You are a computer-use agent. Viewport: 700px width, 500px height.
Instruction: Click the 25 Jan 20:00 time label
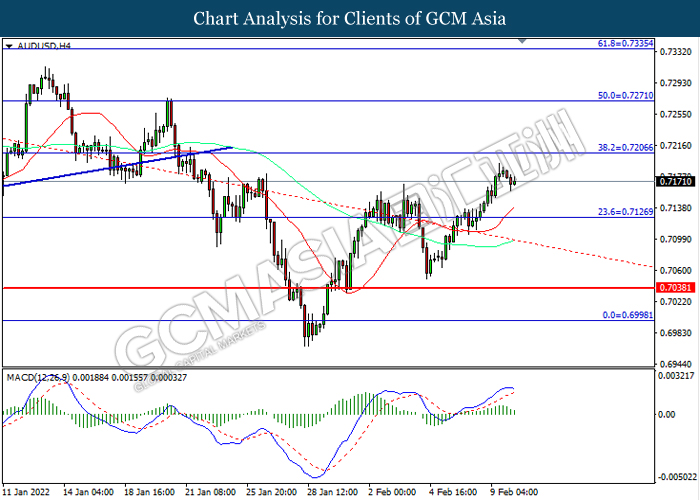point(271,492)
